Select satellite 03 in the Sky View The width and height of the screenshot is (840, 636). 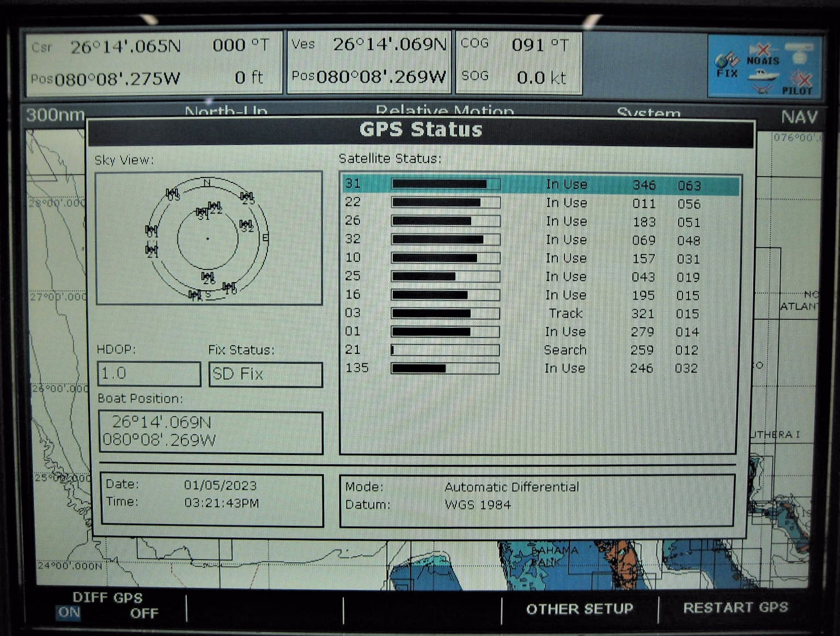pyautogui.click(x=173, y=194)
